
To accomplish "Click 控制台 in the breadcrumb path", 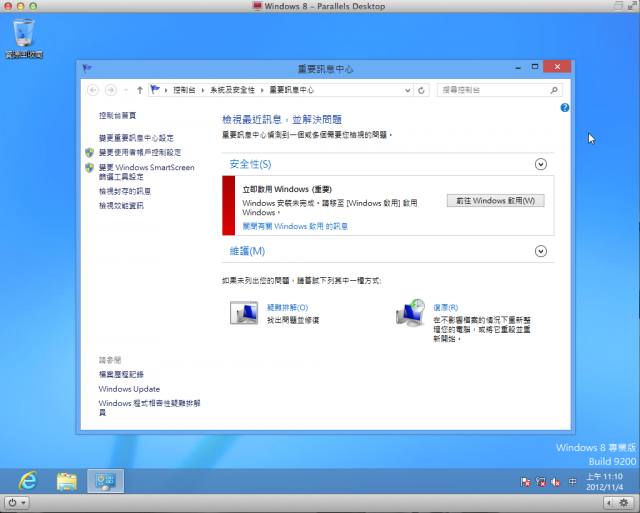I will coord(184,90).
